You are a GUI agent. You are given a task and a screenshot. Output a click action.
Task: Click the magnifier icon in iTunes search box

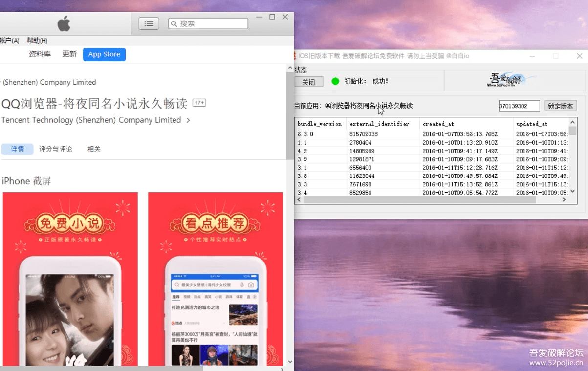174,23
